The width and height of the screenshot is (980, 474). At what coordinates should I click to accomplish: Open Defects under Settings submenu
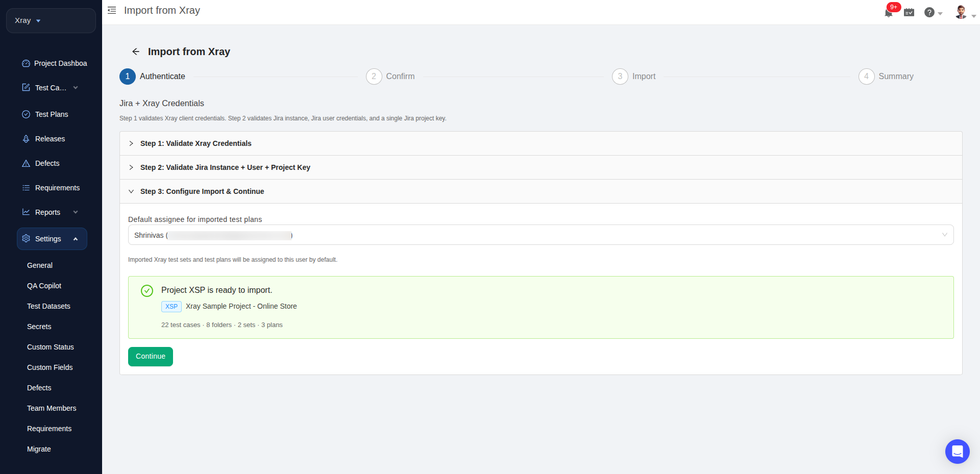click(x=39, y=388)
